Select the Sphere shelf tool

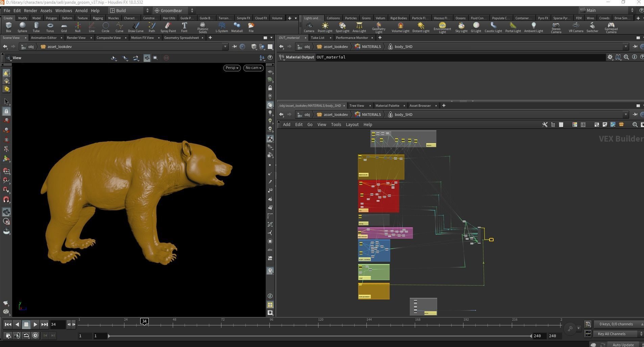click(x=22, y=27)
